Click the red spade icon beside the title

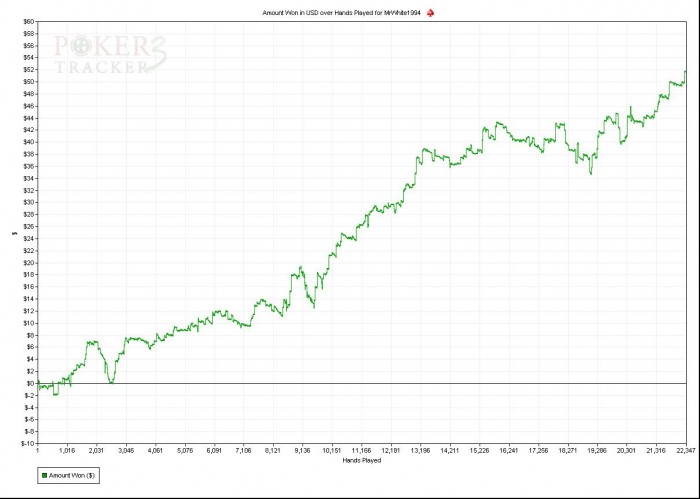click(x=430, y=13)
